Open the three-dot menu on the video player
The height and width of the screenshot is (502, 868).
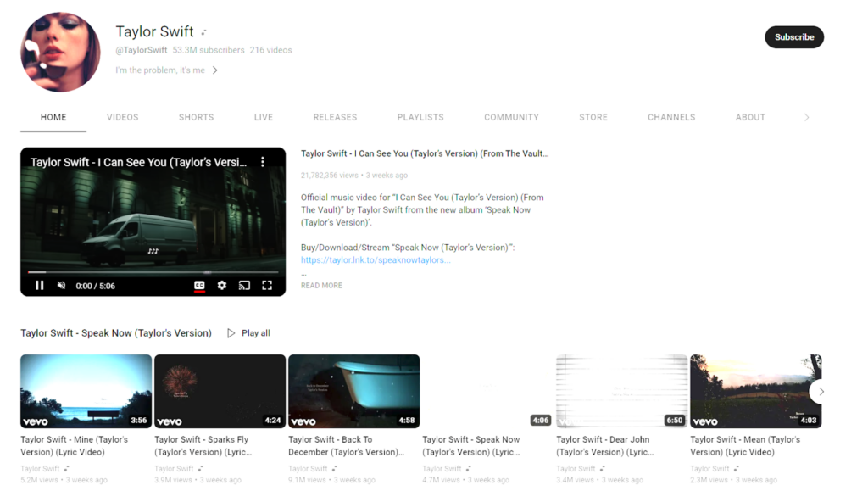tap(263, 162)
